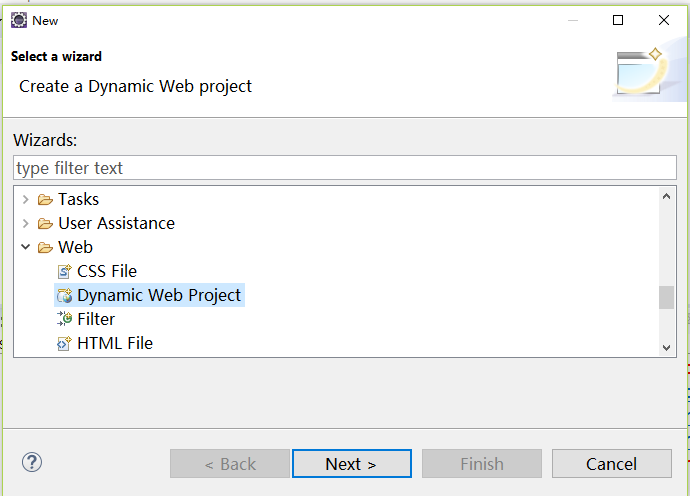Open help with the question mark icon
The height and width of the screenshot is (496, 690).
pos(32,462)
